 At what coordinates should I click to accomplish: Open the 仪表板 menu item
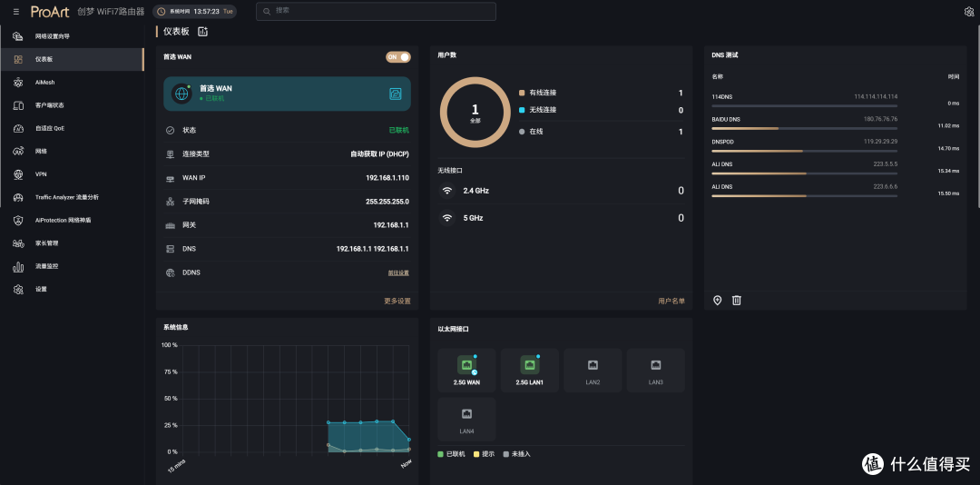72,59
